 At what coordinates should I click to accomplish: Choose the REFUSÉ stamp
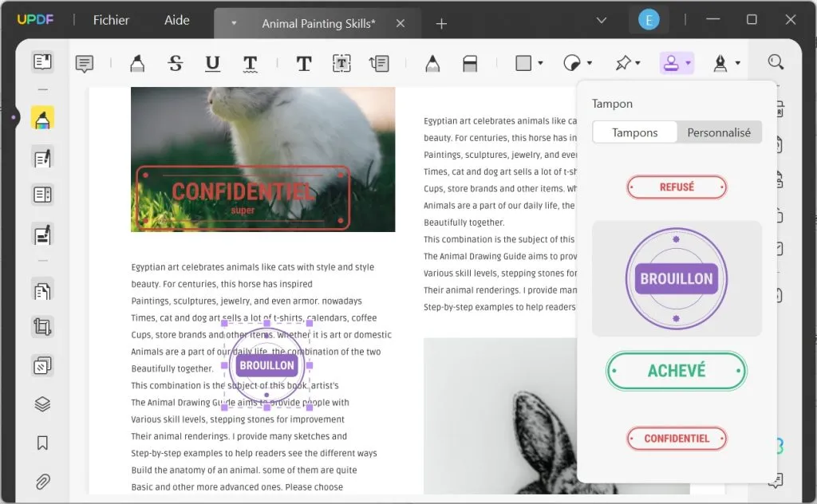tap(677, 187)
